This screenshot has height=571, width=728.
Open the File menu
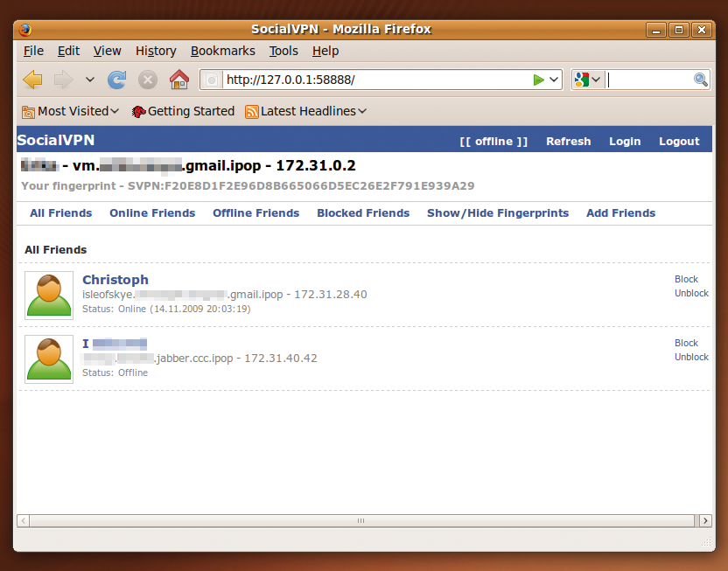click(x=33, y=51)
